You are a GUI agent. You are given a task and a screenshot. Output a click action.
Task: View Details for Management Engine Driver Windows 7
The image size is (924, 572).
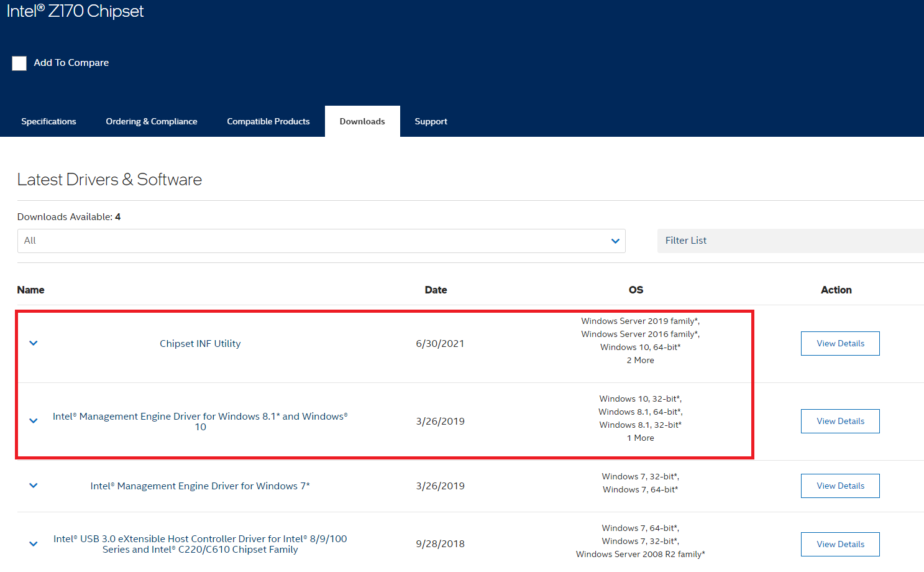pos(840,486)
